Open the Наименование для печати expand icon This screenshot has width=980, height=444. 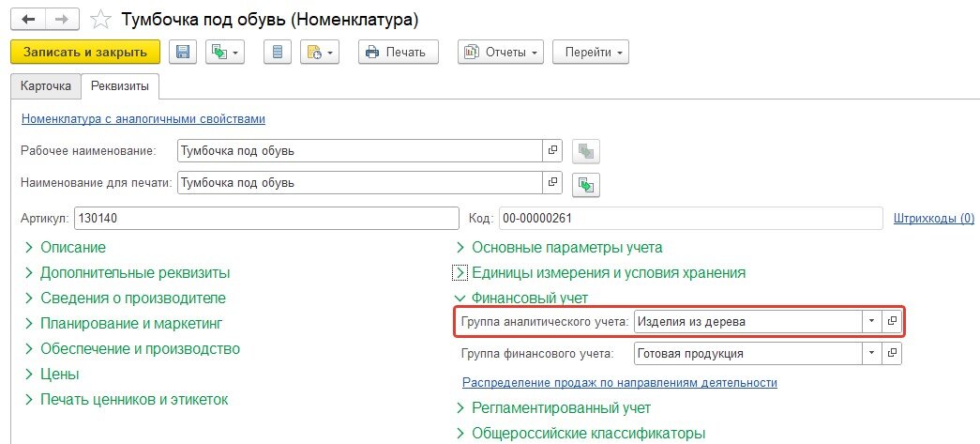552,183
